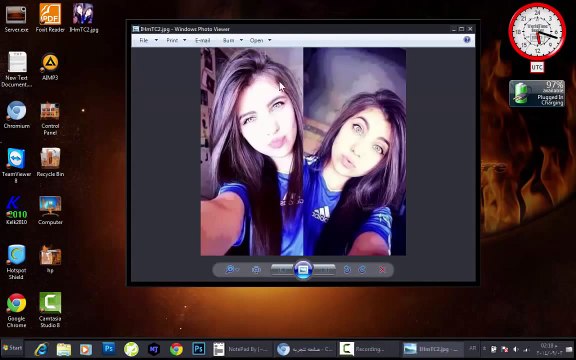The width and height of the screenshot is (576, 360).
Task: Select the New Text Document icon
Action: 17,70
